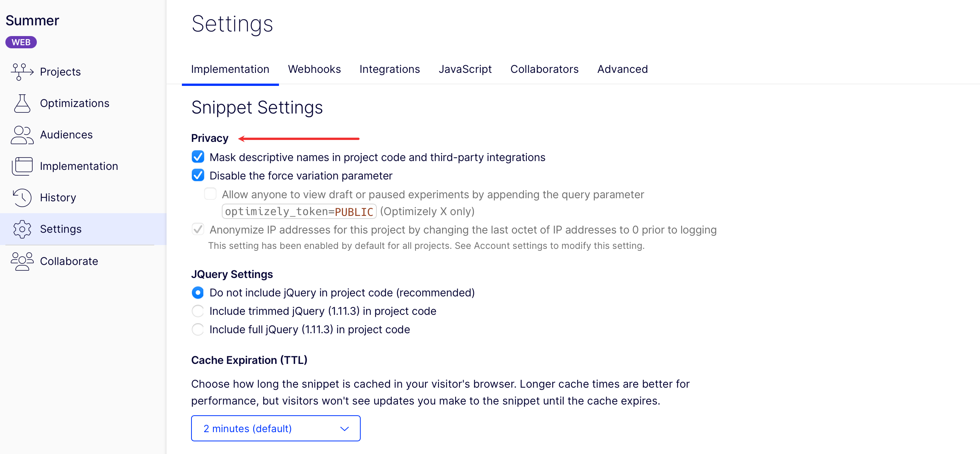Switch to the Webhooks tab
The image size is (980, 454).
pos(314,69)
